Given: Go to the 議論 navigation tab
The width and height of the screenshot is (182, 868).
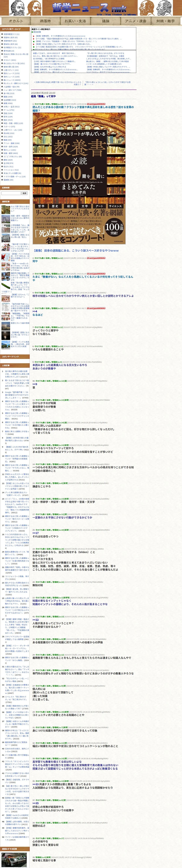Looking at the screenshot, I should [106, 21].
